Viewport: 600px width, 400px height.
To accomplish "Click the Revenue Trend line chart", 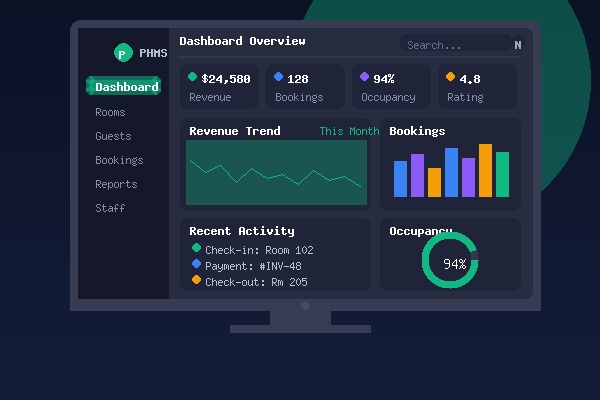I will [276, 172].
